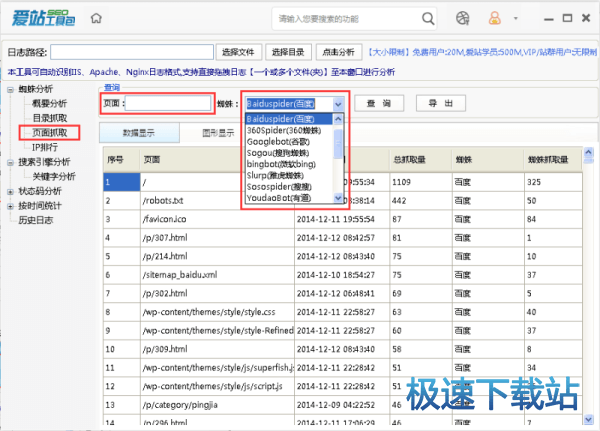Collapse the 搜索引擎分析 tree node
Image resolution: width=600 pixels, height=431 pixels.
point(10,163)
